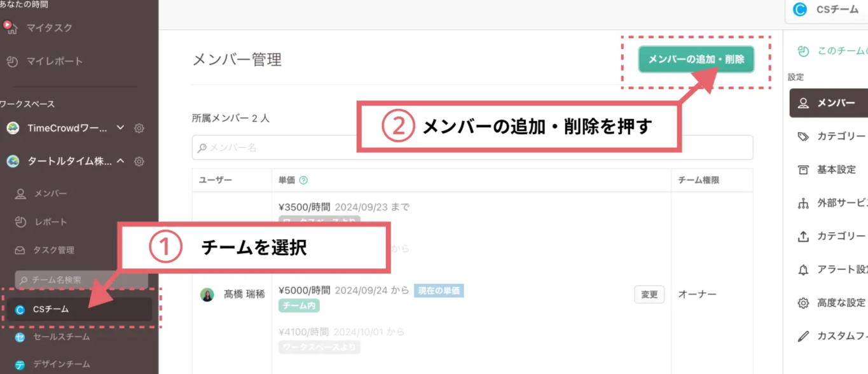The image size is (868, 374).
Task: Expand the TimeCrowd workspace chevron
Action: pyautogui.click(x=121, y=128)
